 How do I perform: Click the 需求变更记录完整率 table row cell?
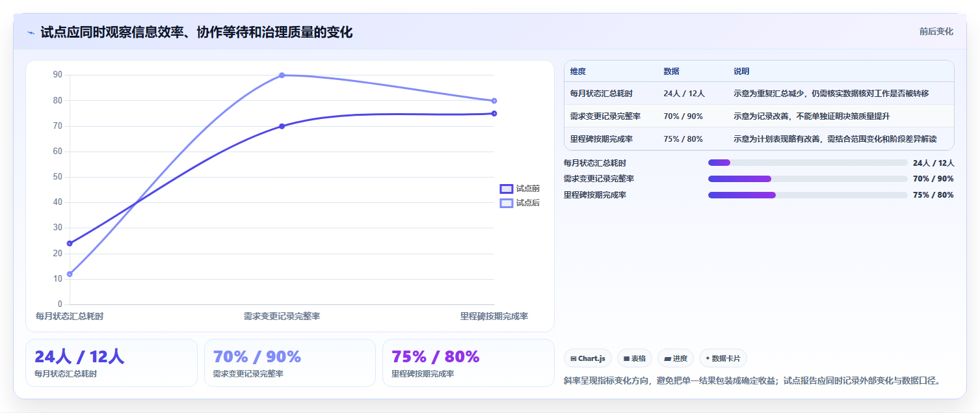point(605,116)
